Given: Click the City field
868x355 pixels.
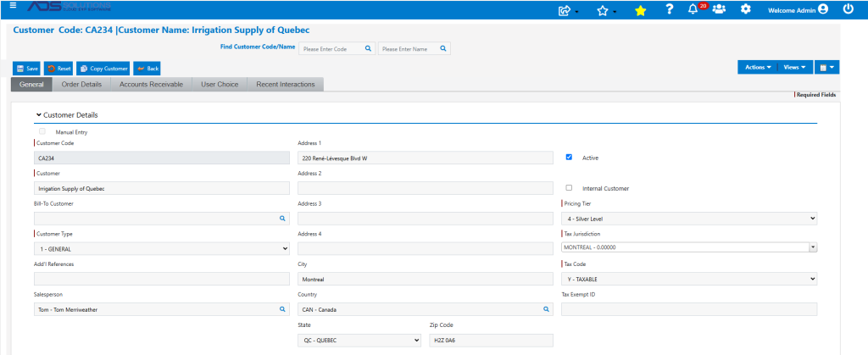Looking at the screenshot, I should 426,280.
